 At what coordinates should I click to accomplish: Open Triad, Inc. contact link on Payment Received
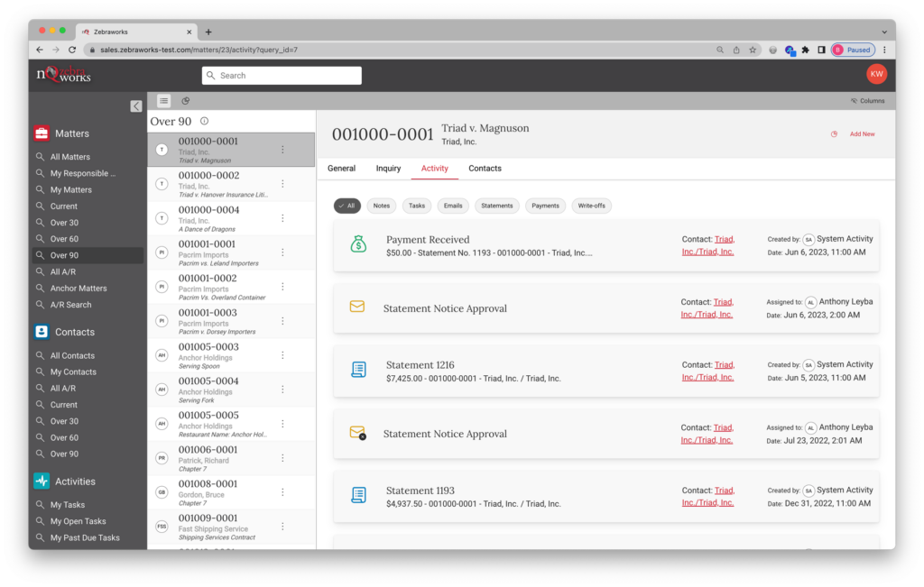pyautogui.click(x=708, y=246)
